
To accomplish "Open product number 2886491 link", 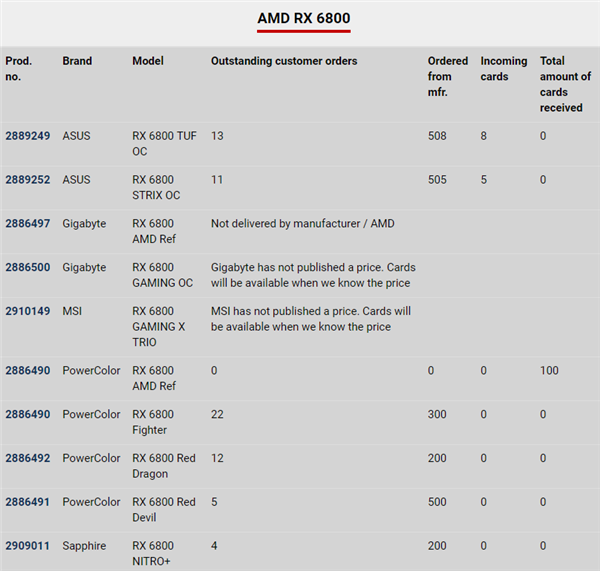I will pyautogui.click(x=28, y=502).
